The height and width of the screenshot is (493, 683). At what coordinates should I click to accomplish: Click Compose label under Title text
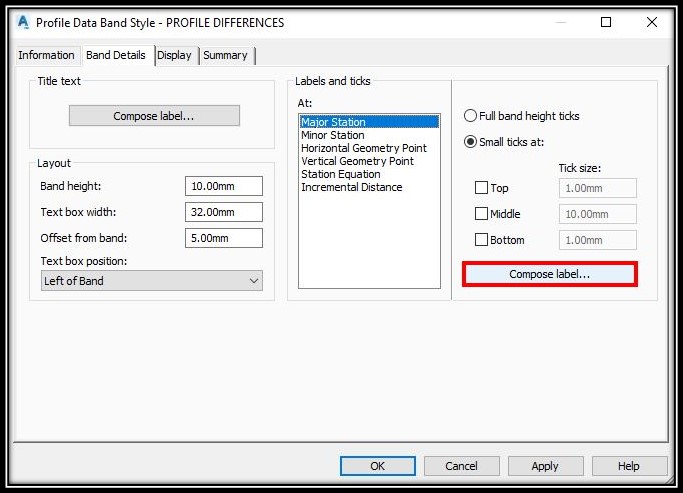(154, 116)
